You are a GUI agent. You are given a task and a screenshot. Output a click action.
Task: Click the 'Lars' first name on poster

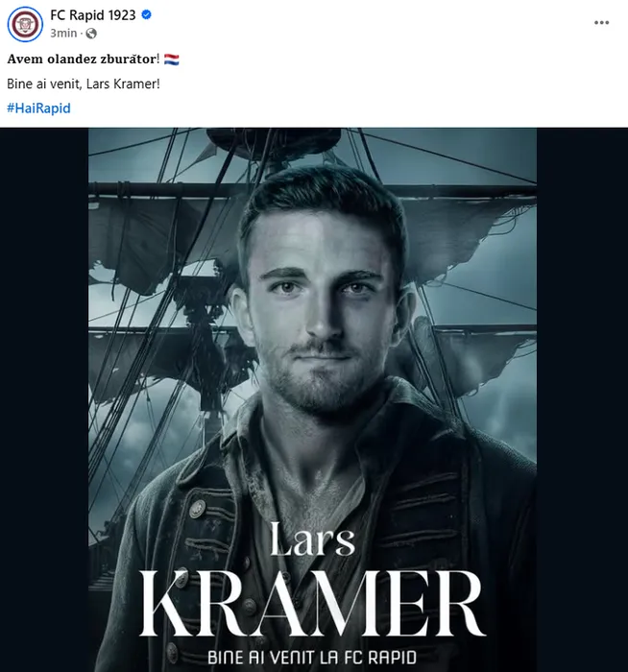(x=312, y=540)
